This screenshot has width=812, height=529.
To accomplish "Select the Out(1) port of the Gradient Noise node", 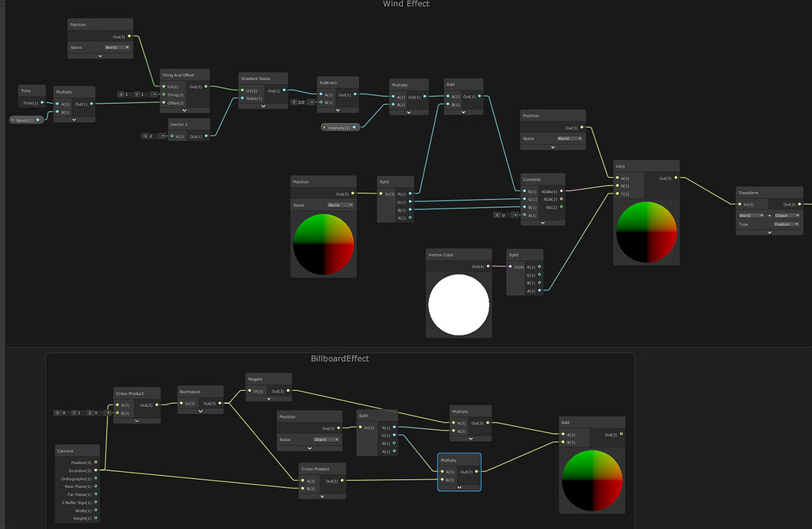I will coord(284,90).
